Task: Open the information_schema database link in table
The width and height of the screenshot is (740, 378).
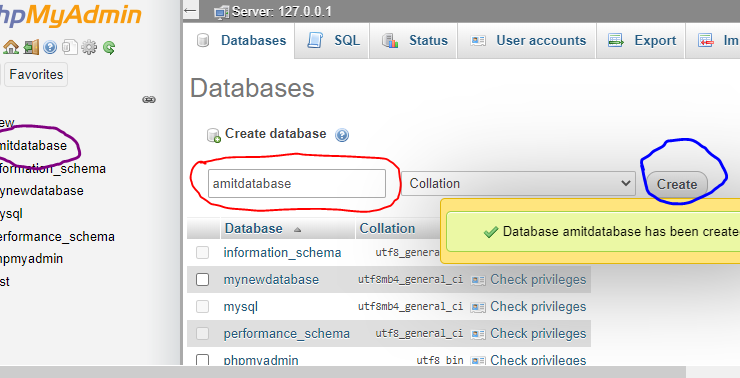Action: pos(282,252)
